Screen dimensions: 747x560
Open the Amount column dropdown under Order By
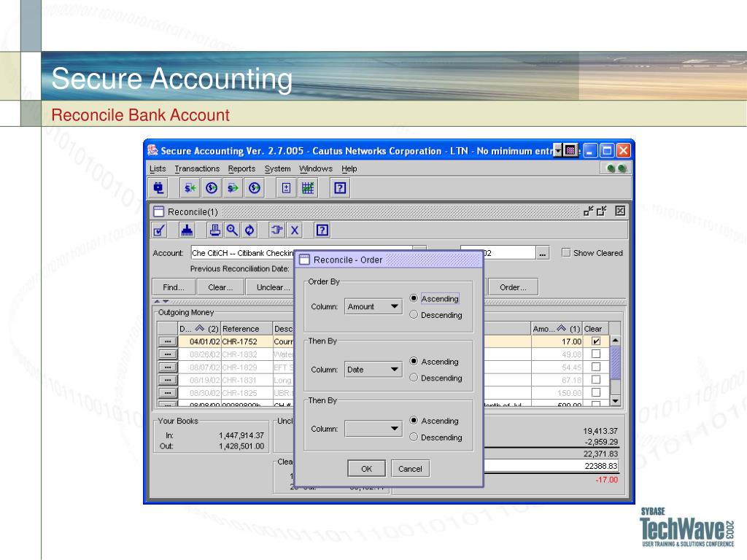tap(373, 307)
